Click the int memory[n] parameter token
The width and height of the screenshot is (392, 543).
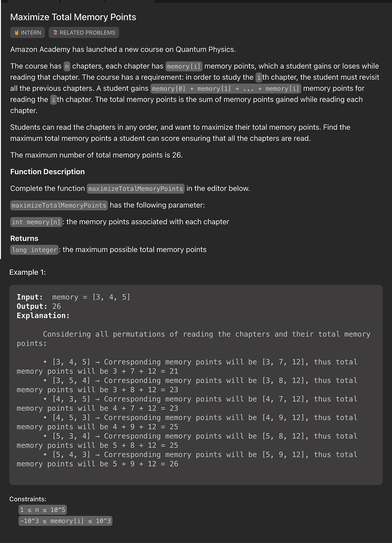pos(36,221)
